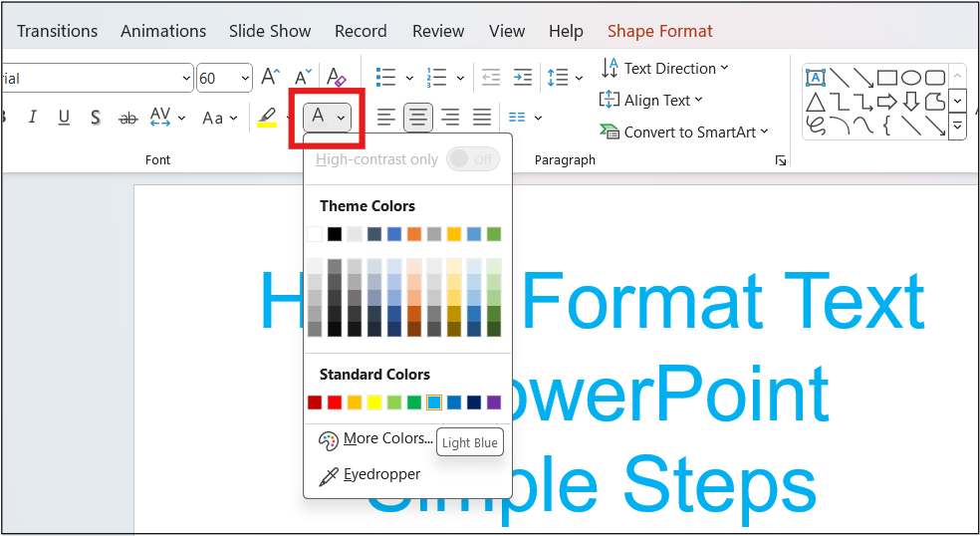
Task: Switch to the Slide Show tab
Action: tap(270, 31)
